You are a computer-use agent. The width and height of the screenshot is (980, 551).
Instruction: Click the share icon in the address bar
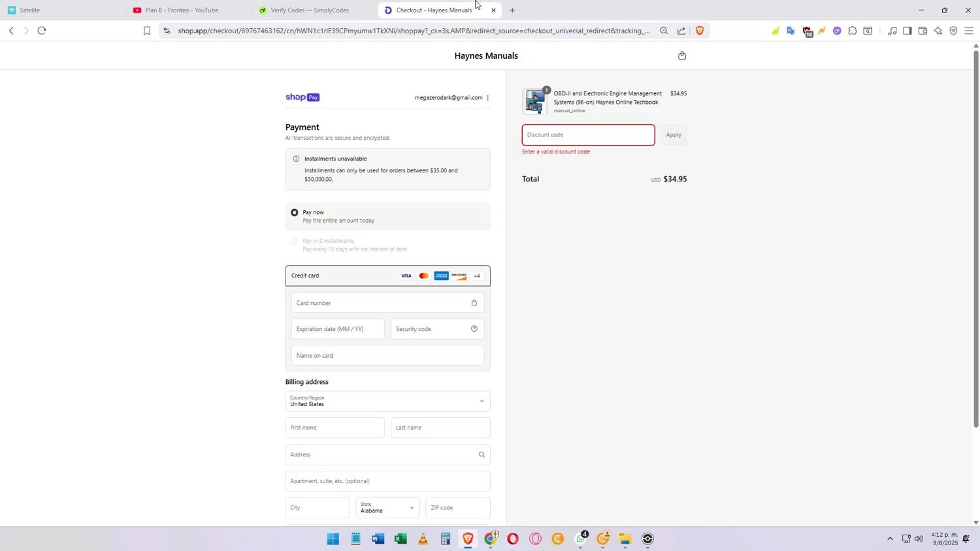pyautogui.click(x=681, y=31)
